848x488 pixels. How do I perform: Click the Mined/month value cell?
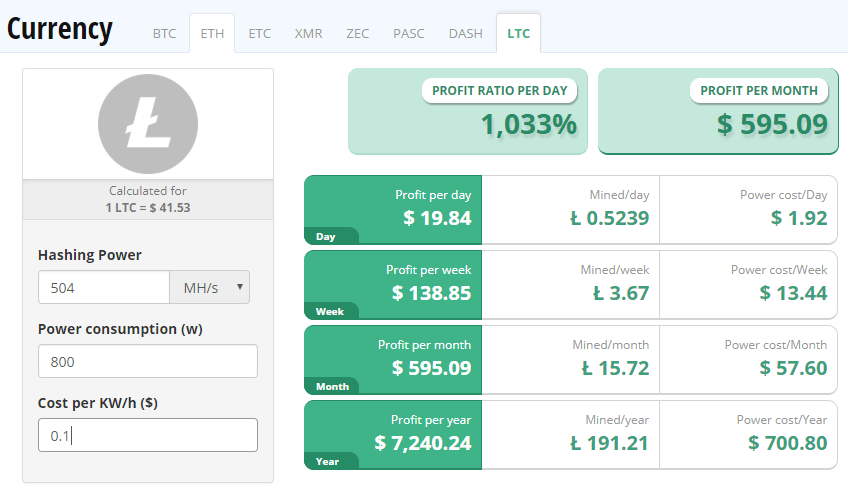click(x=571, y=359)
